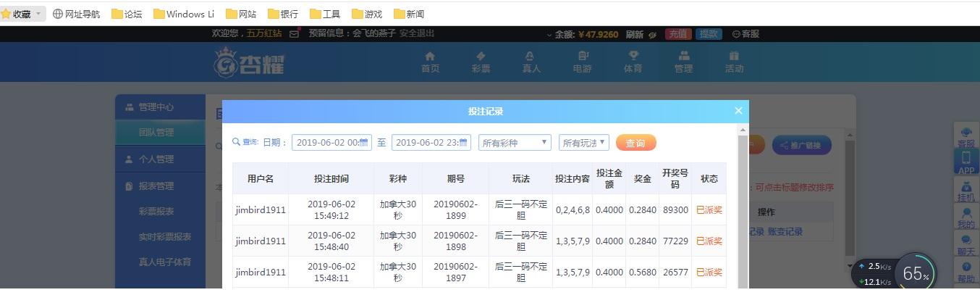
Task: Click the 状态 column header
Action: pyautogui.click(x=709, y=179)
